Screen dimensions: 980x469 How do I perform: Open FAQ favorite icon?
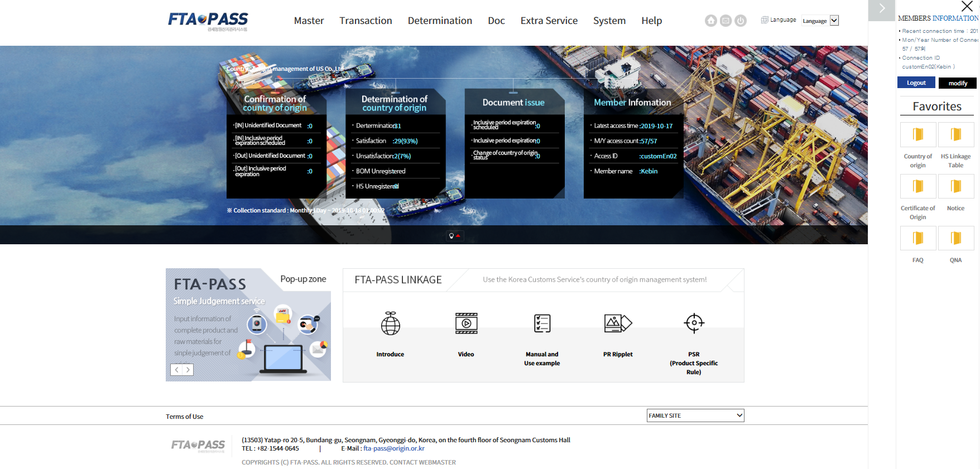pos(918,238)
